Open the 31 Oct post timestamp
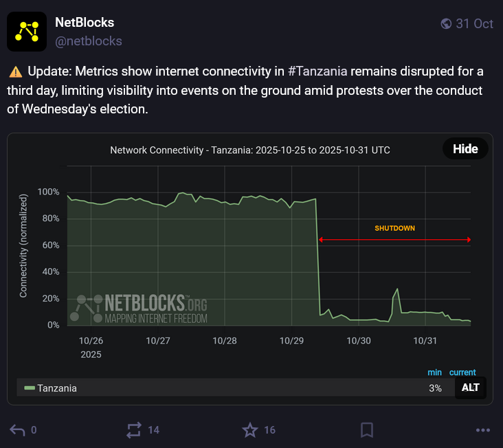503x448 pixels. click(x=474, y=23)
